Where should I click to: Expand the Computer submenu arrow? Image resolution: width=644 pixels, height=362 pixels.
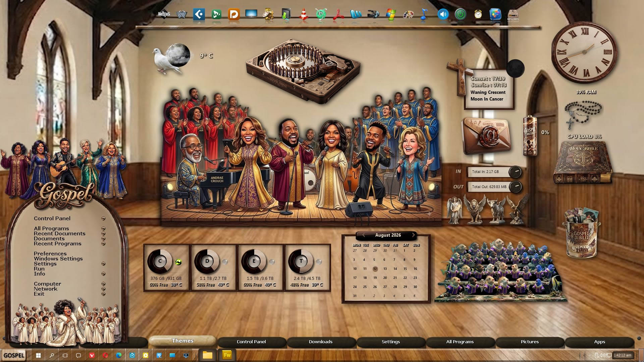coord(103,284)
